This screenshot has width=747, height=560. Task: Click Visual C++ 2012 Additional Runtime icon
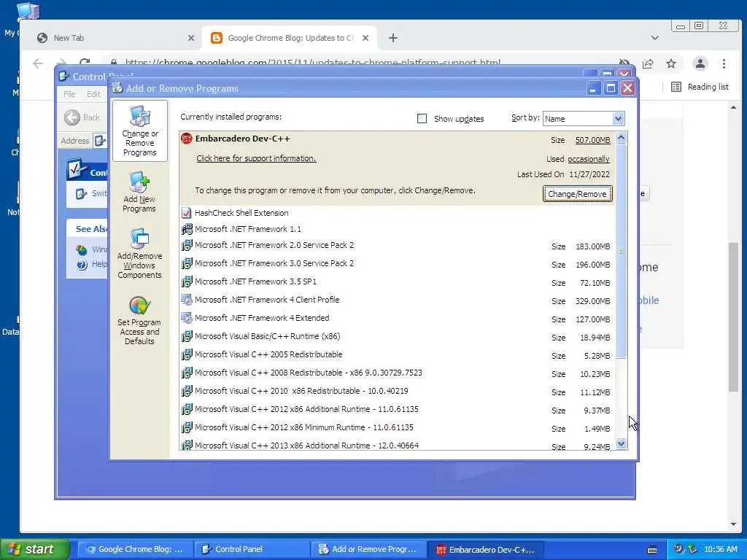point(187,409)
